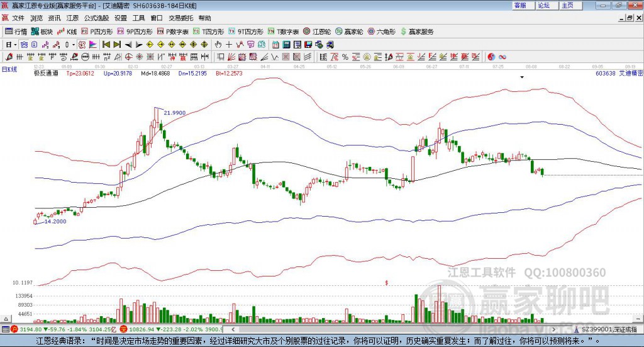The height and width of the screenshot is (347, 644).
Task: Click stock code 603638 艾迪精密
Action: point(619,73)
